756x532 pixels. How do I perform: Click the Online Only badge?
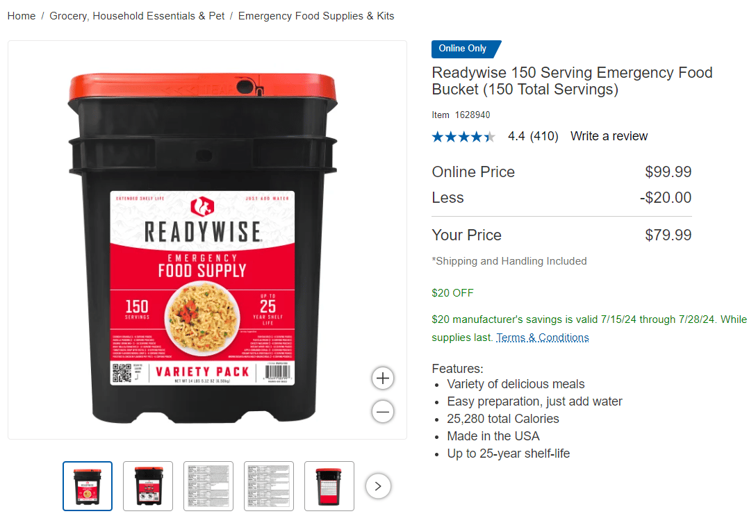tap(466, 49)
